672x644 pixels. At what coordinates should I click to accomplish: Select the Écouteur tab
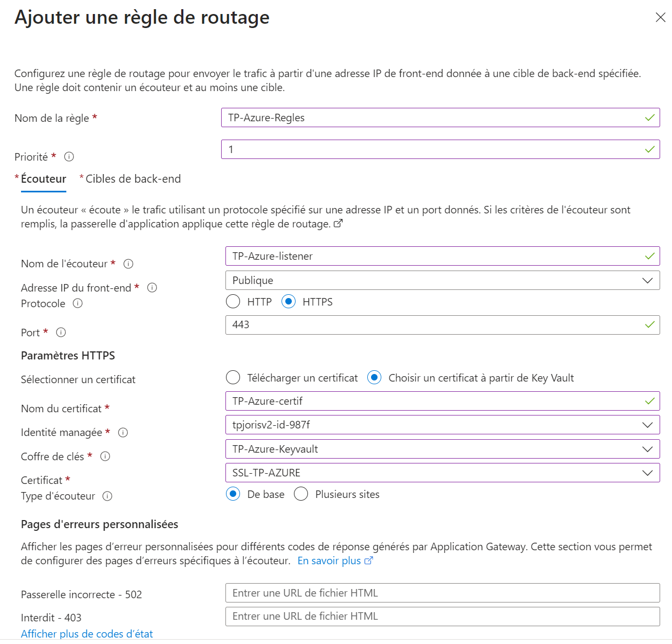tap(43, 178)
